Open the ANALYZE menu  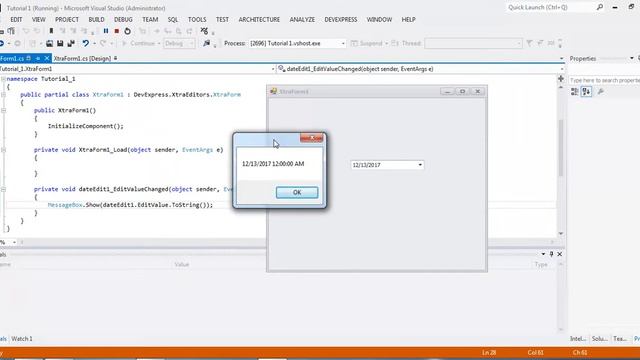[302, 20]
